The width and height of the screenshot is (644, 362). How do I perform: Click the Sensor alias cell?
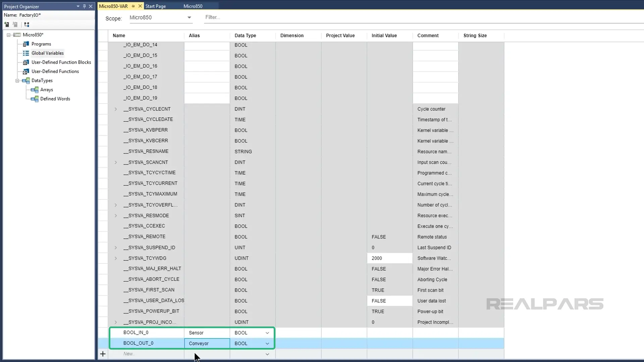(207, 333)
